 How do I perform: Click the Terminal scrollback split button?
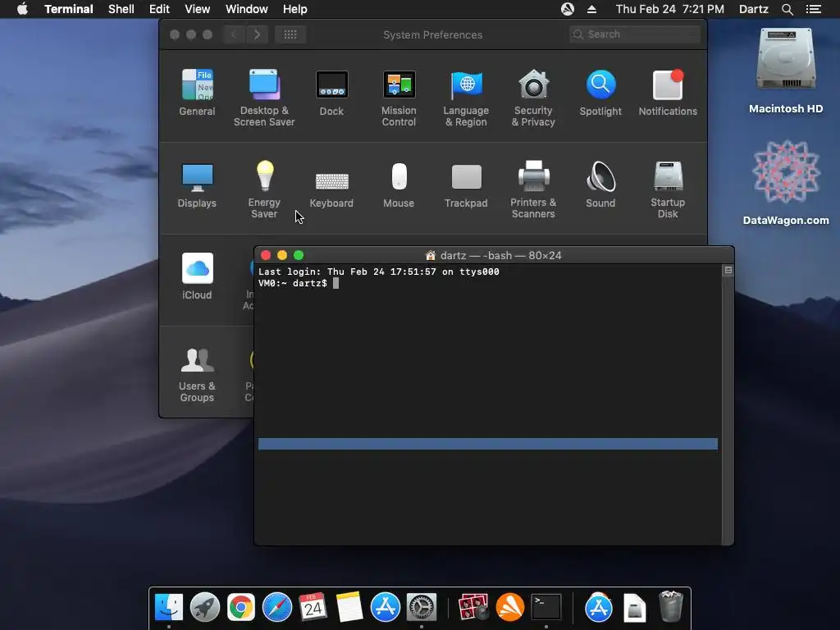728,271
